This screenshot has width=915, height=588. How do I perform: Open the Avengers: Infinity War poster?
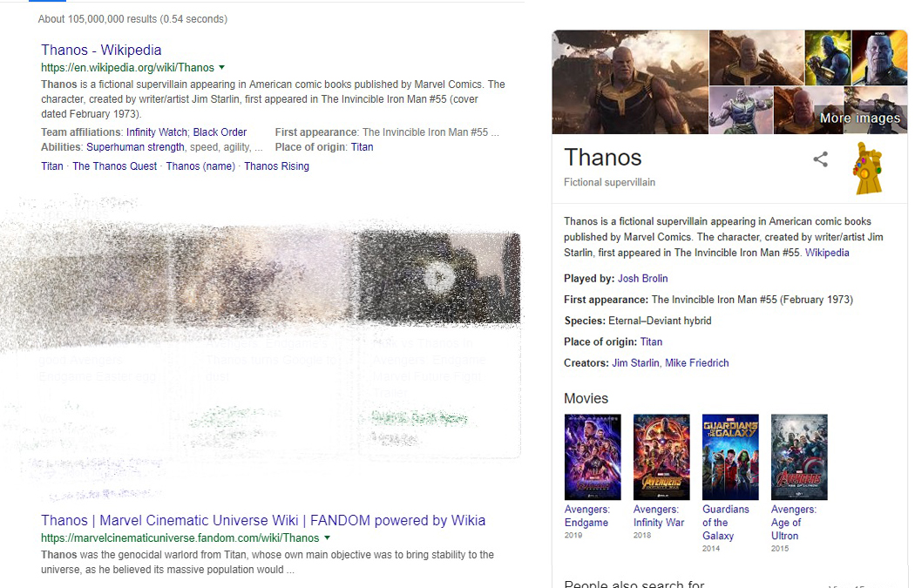[x=661, y=456]
